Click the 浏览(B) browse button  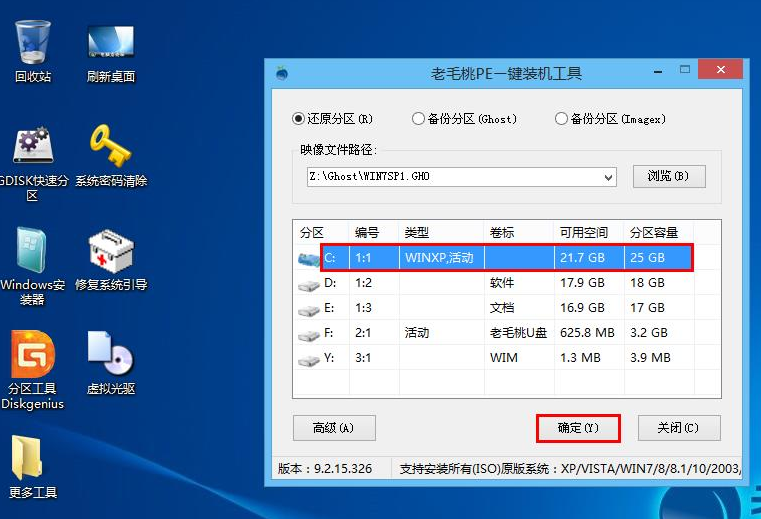point(669,176)
